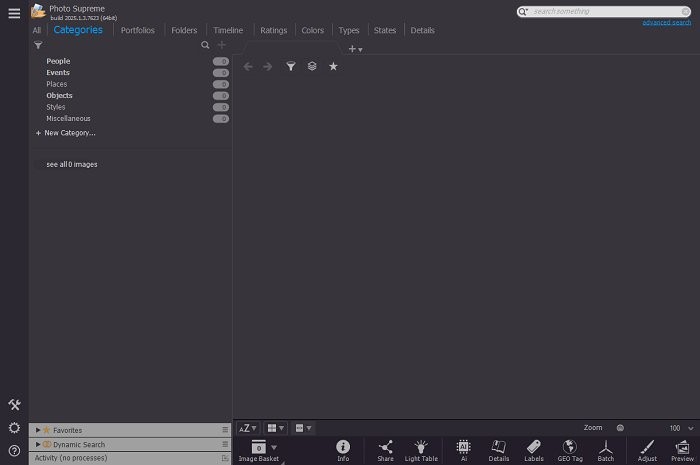Screen dimensions: 700x465
Task: Open help question mark icon
Action: [14, 451]
